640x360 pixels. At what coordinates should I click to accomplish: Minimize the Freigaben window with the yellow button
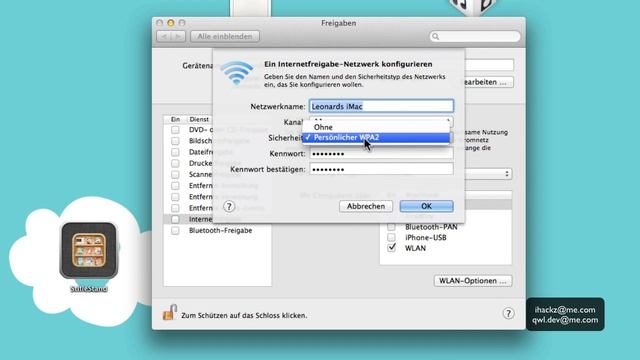171,23
